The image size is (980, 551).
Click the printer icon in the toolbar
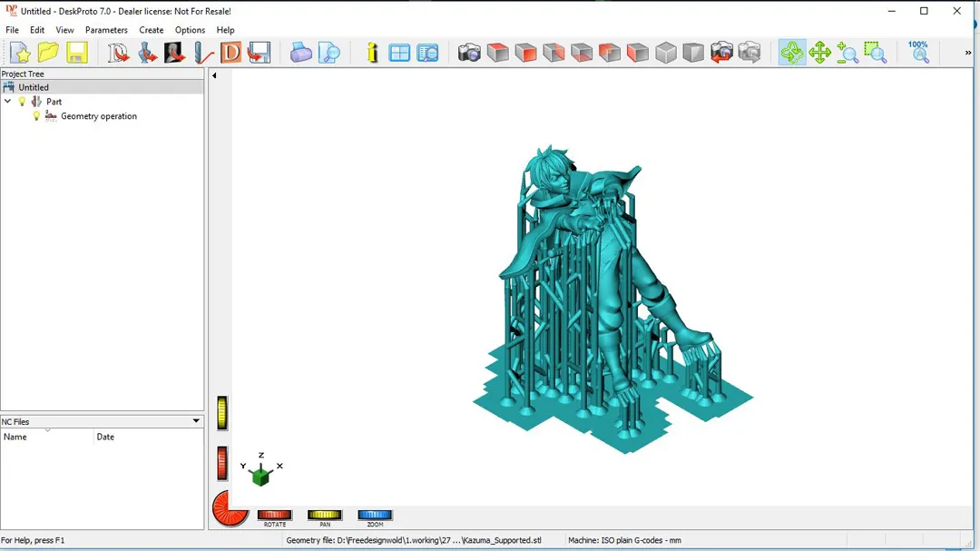(x=301, y=53)
